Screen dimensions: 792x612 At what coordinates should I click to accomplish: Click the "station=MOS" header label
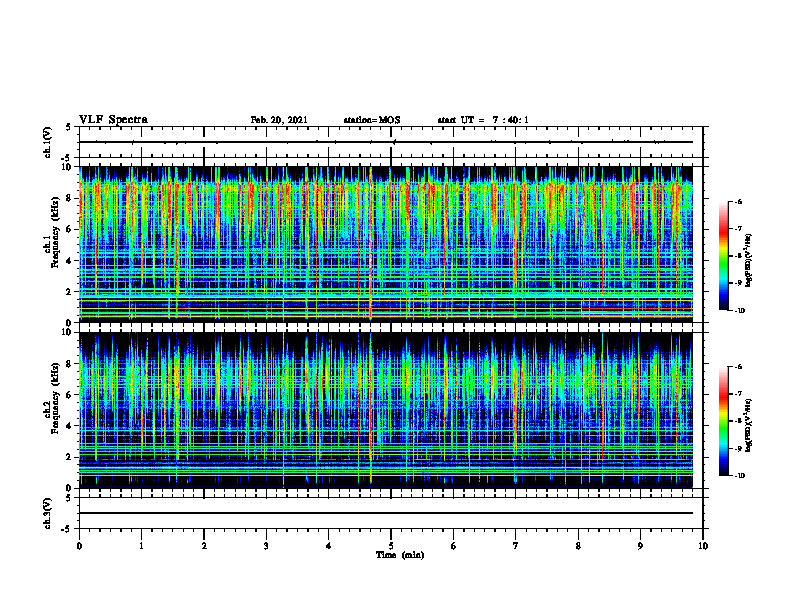pos(372,120)
